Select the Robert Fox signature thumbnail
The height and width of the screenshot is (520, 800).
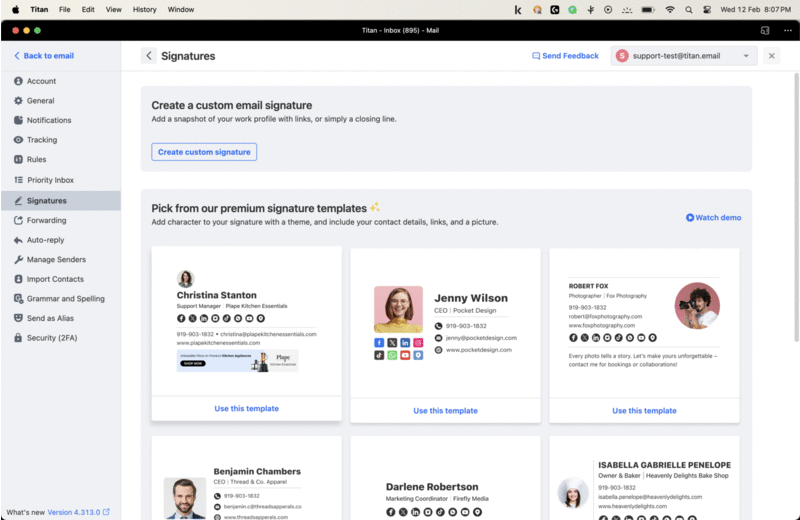pos(644,320)
